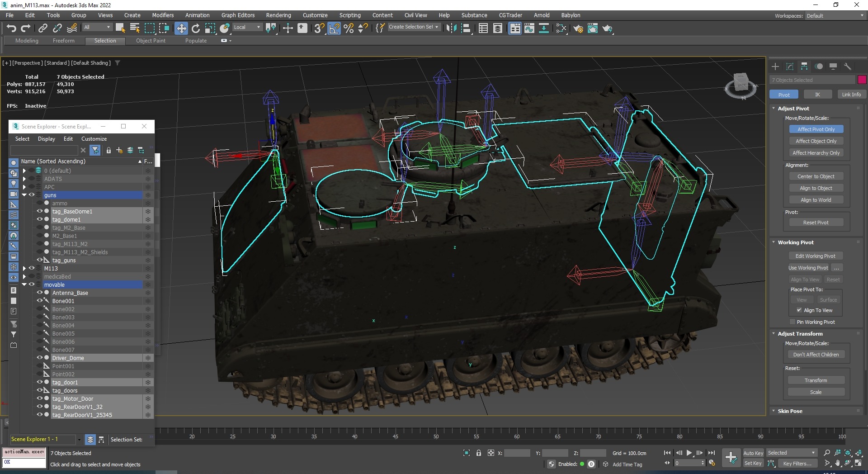This screenshot has width=868, height=474.
Task: Expand the Skin Pose rollout
Action: click(x=790, y=411)
